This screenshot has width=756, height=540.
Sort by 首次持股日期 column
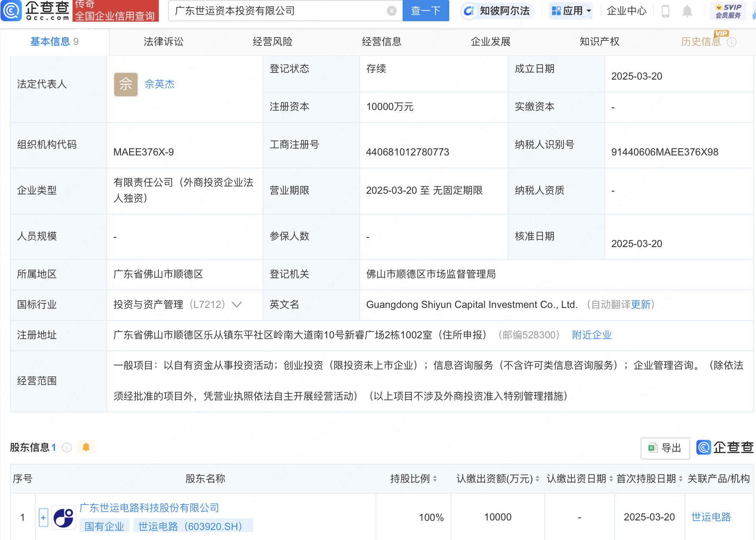(x=681, y=479)
